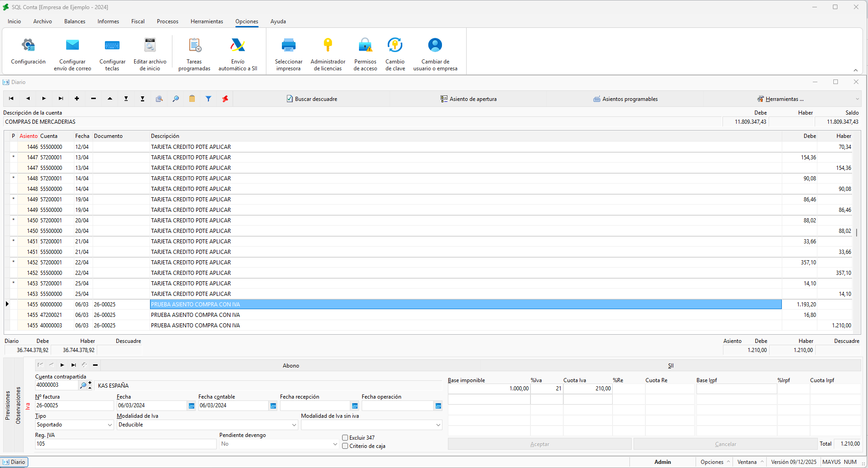Image resolution: width=868 pixels, height=468 pixels.
Task: Click Configurar envío de correo icon
Action: pyautogui.click(x=73, y=45)
